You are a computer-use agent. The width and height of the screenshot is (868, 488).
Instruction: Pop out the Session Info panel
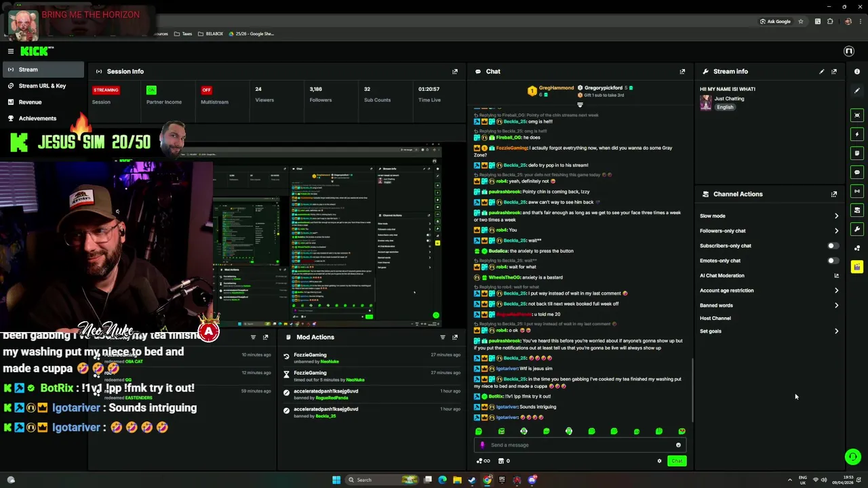(455, 71)
